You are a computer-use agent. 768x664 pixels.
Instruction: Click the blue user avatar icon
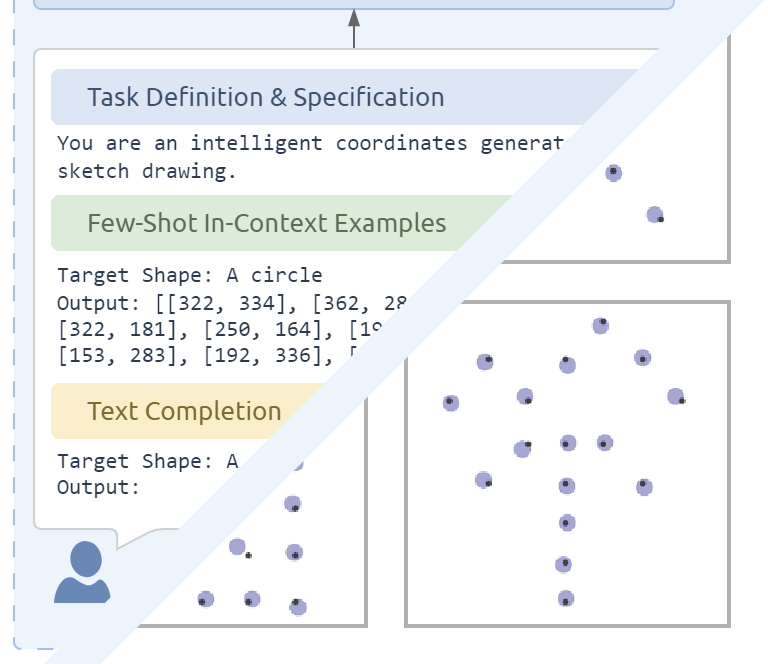point(82,572)
